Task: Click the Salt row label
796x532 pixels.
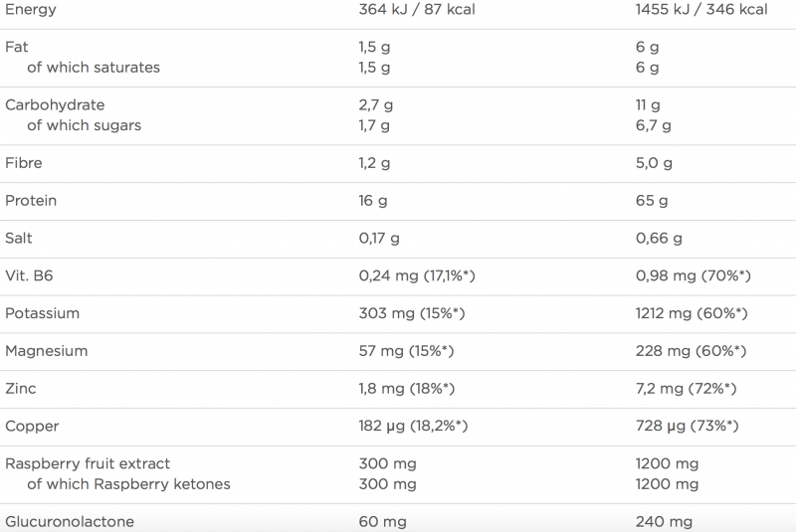Action: pyautogui.click(x=19, y=239)
